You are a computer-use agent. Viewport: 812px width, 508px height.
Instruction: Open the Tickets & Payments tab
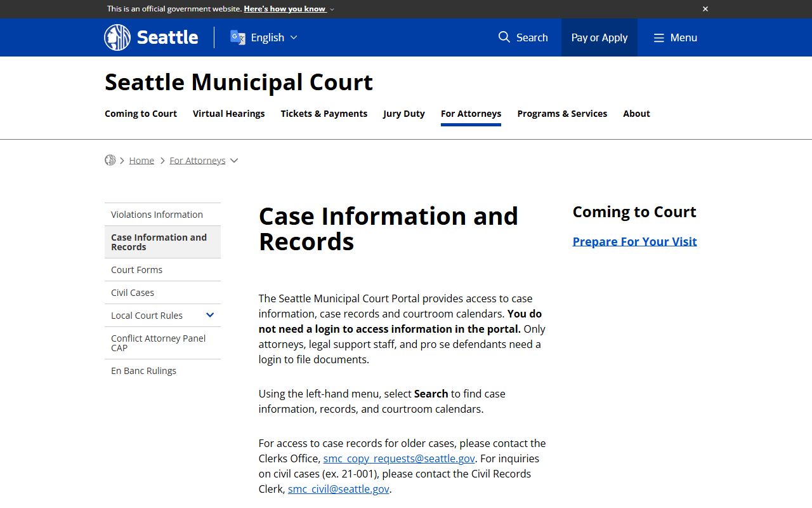coord(324,114)
